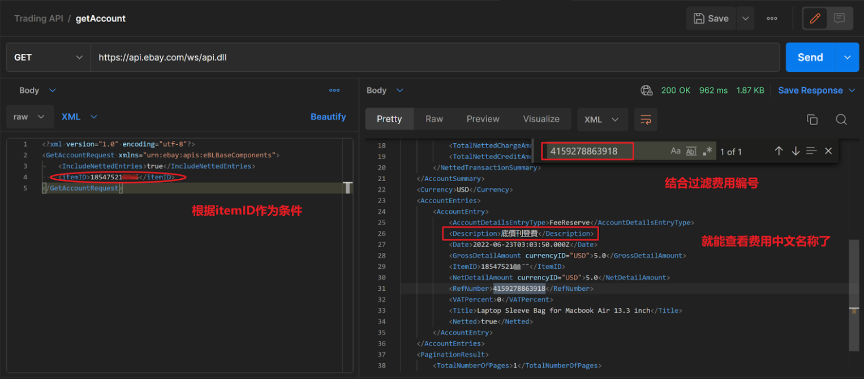Click the Save request button
The image size is (864, 380).
tap(711, 18)
